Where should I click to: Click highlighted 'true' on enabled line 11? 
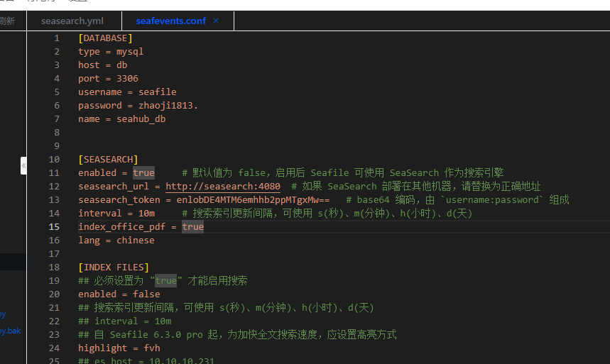click(x=143, y=172)
